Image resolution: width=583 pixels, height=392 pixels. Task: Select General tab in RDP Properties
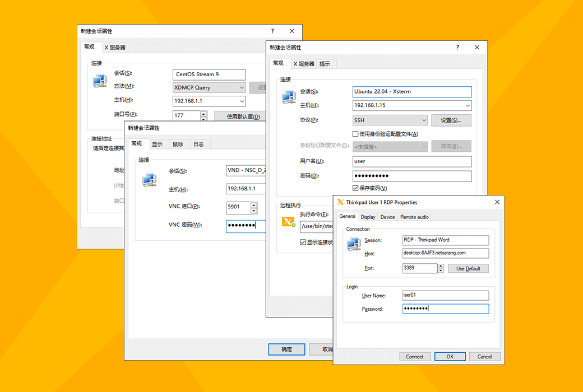[347, 216]
